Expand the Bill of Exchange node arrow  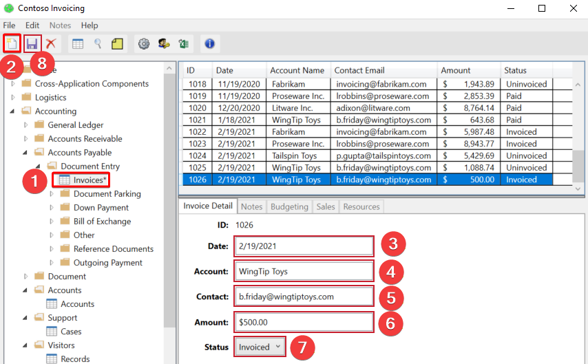point(52,221)
